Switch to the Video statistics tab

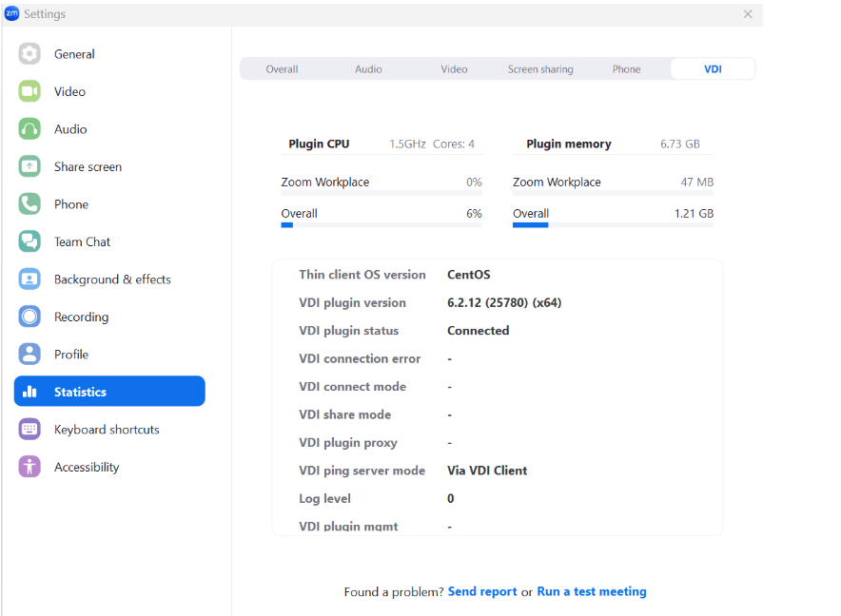[455, 69]
